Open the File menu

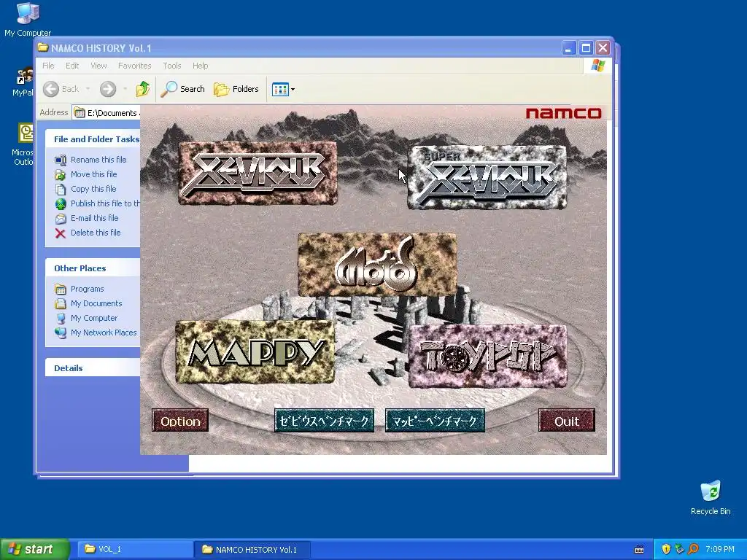(x=48, y=66)
